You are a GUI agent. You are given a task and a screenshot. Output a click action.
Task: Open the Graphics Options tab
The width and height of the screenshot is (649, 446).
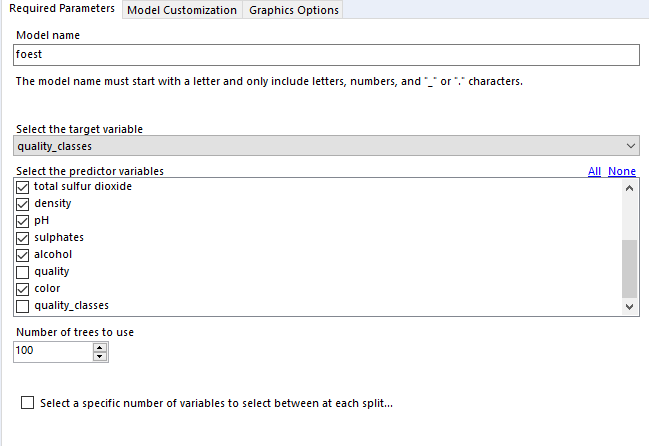click(293, 10)
